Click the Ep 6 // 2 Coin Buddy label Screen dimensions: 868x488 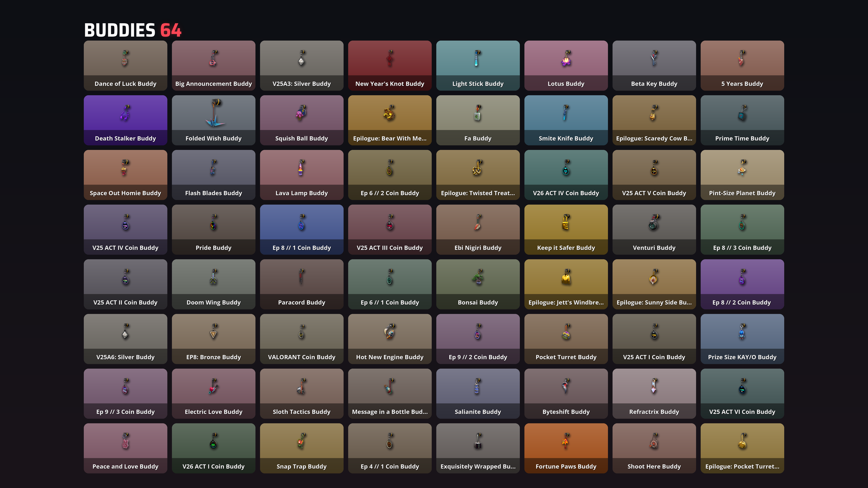pos(390,193)
